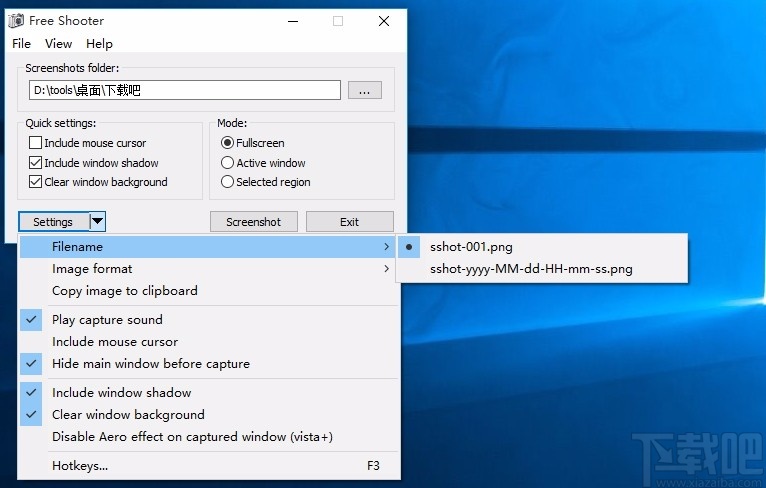The width and height of the screenshot is (766, 488).
Task: Toggle Play capture sound menu option
Action: pos(209,319)
